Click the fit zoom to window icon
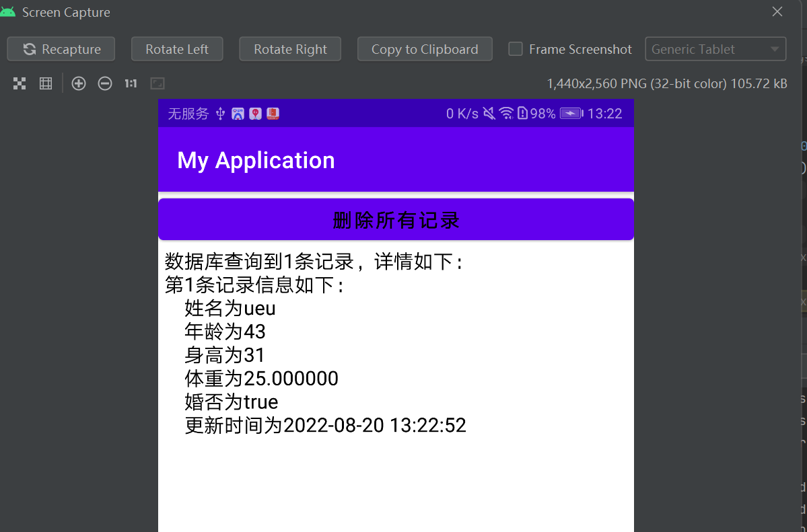This screenshot has width=807, height=532. pyautogui.click(x=20, y=83)
